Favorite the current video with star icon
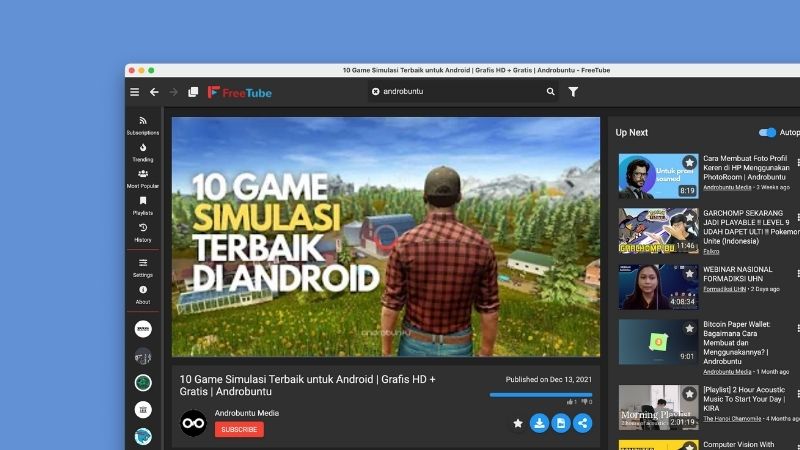The width and height of the screenshot is (800, 450). (x=517, y=423)
